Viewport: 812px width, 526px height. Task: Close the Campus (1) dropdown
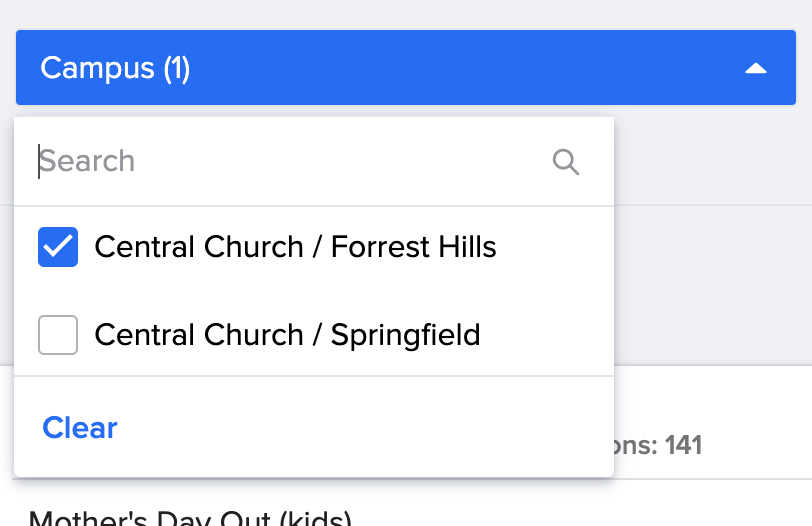point(756,68)
